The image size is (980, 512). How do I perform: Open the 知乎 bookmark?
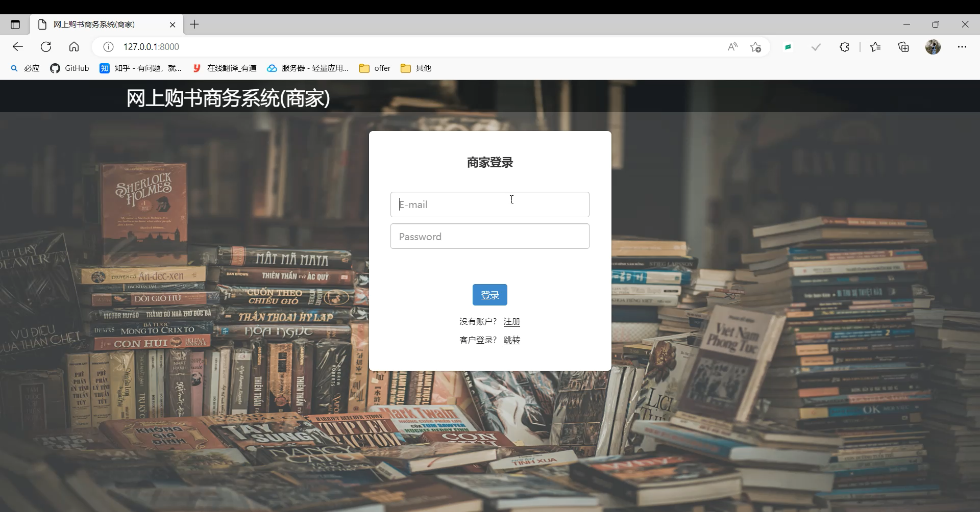[x=140, y=68]
